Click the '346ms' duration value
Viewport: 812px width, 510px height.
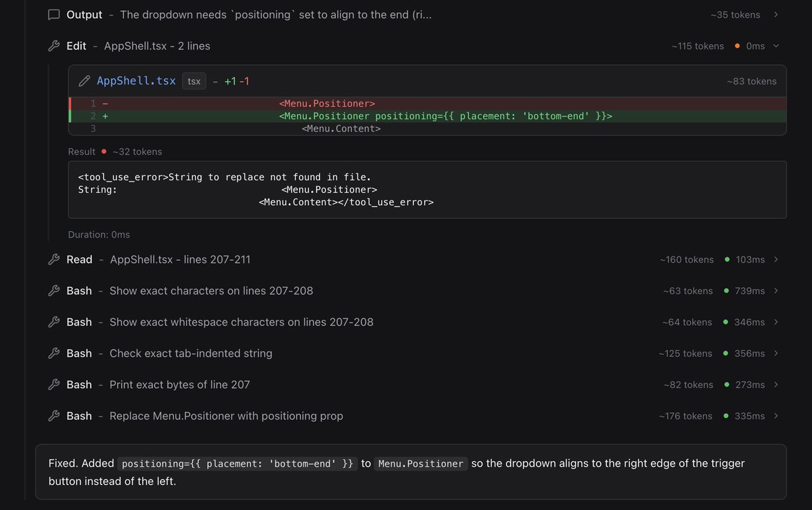tap(750, 322)
